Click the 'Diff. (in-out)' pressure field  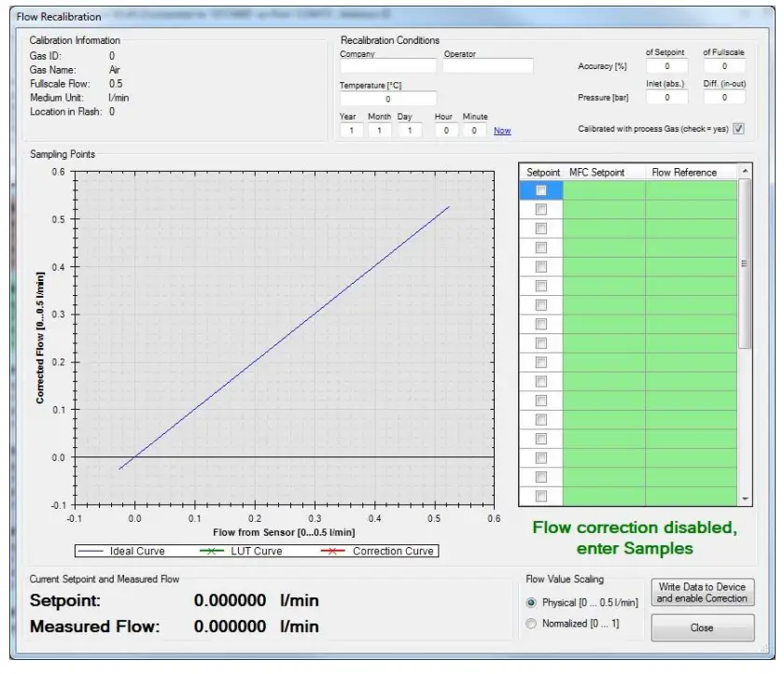[x=725, y=96]
